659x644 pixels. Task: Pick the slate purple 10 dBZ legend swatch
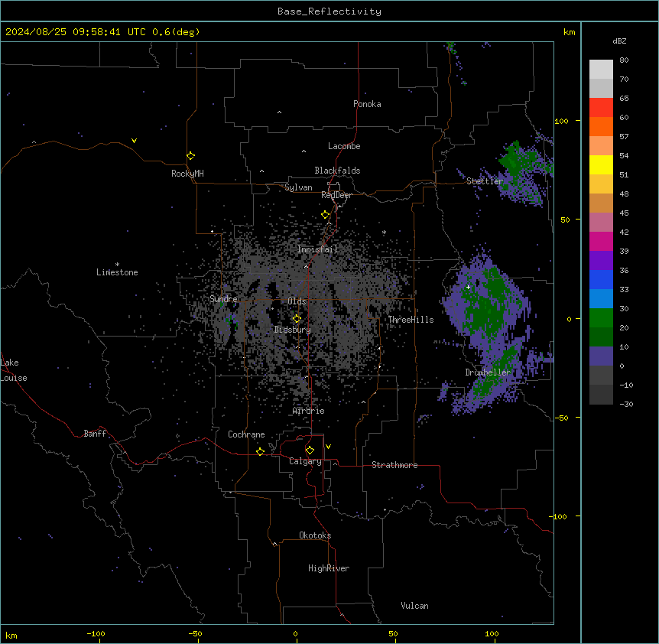[601, 356]
